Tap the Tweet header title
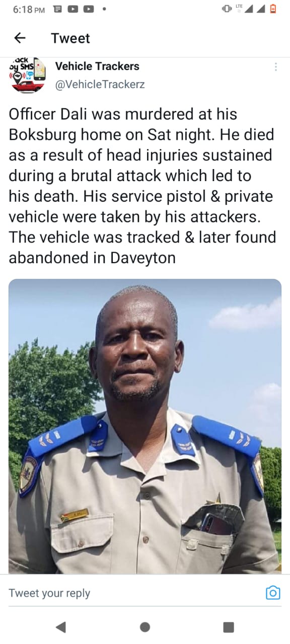Viewport: 290px width, 644px height. 70,38
